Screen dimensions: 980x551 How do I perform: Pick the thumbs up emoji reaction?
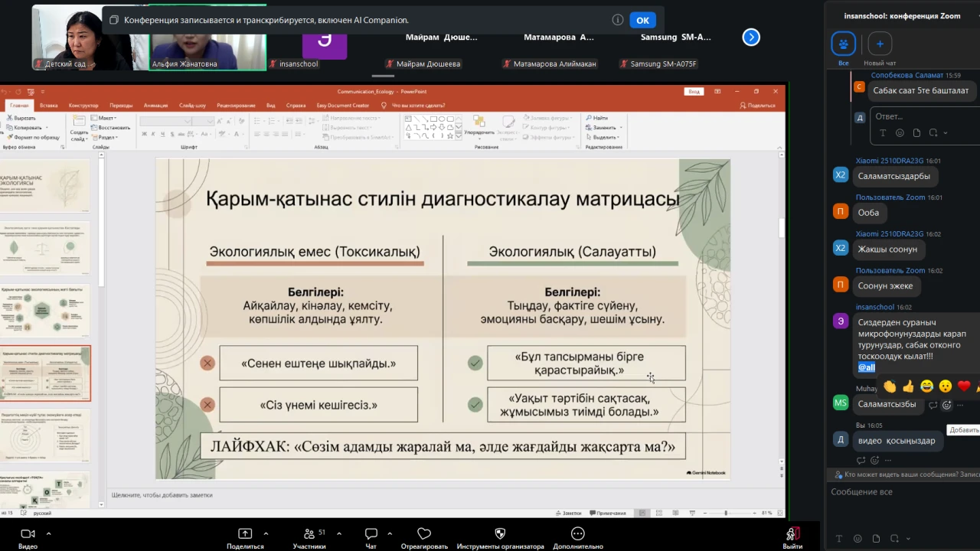tap(908, 386)
